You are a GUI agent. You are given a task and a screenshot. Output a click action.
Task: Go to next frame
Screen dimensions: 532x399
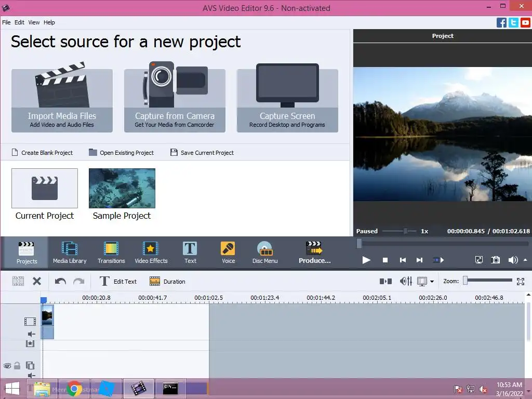point(419,260)
